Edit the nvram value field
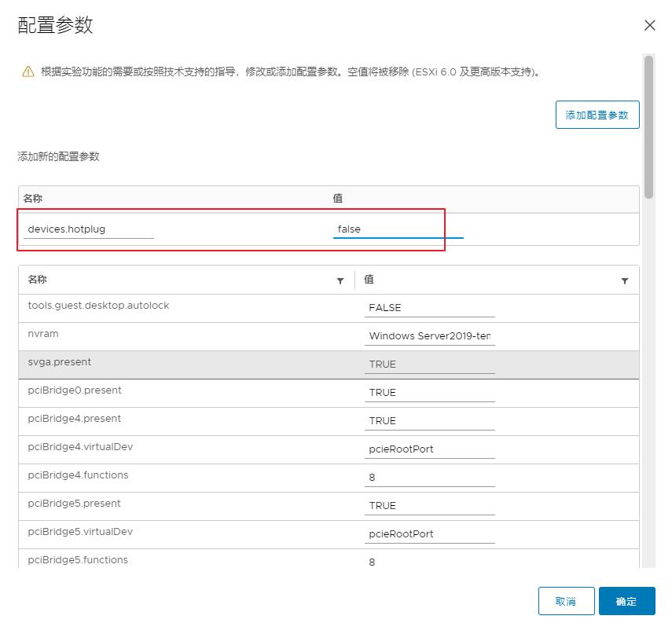This screenshot has height=634, width=672. click(x=429, y=336)
